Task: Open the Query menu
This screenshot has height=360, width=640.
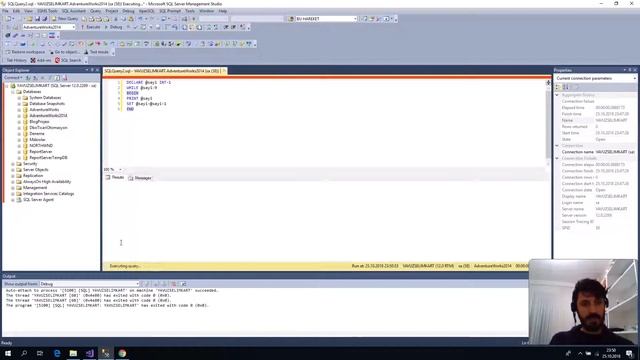Action: [x=96, y=11]
